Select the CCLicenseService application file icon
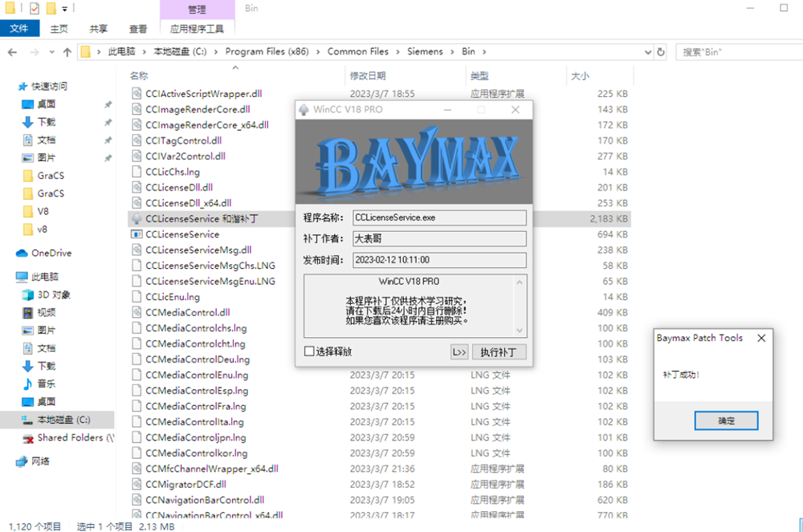This screenshot has height=532, width=803. [x=137, y=234]
